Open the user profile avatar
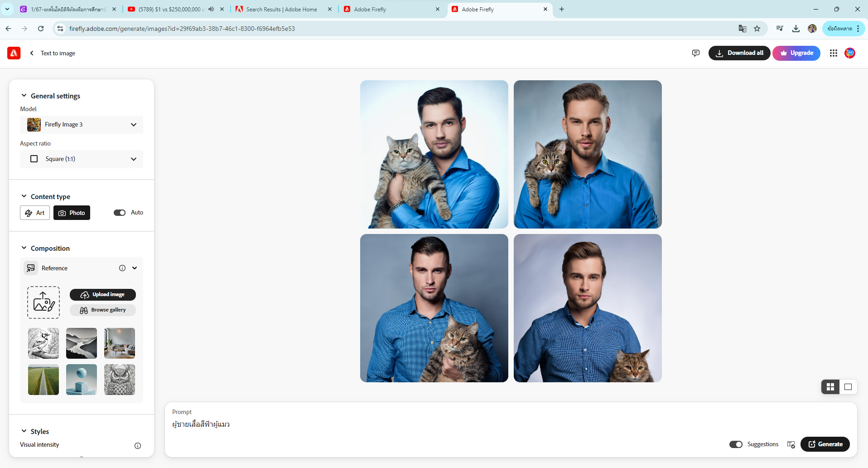Image resolution: width=868 pixels, height=468 pixels. 850,53
